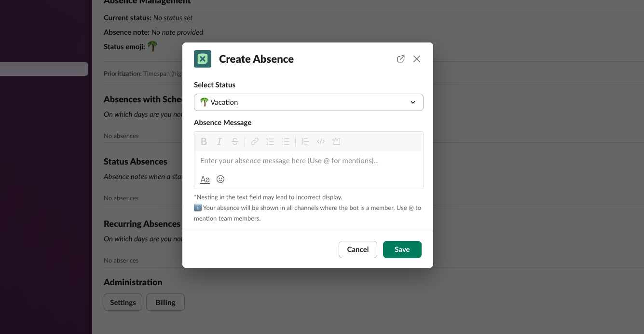Start an ordered numbered list

[270, 141]
